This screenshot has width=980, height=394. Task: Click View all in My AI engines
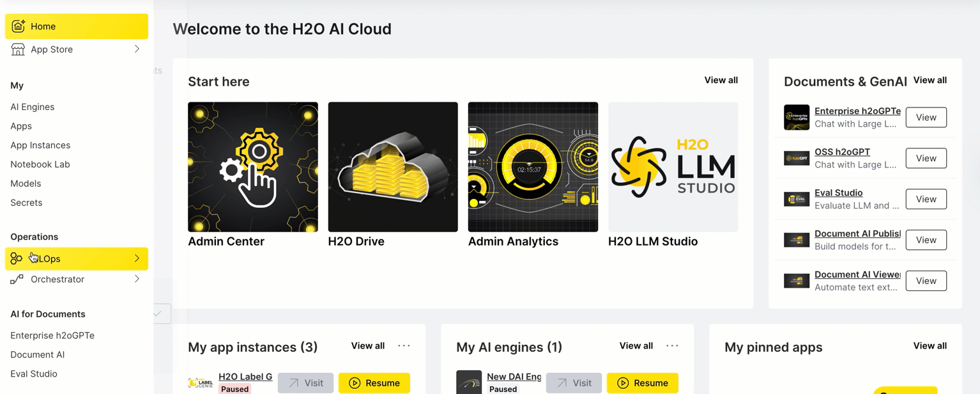(x=636, y=345)
